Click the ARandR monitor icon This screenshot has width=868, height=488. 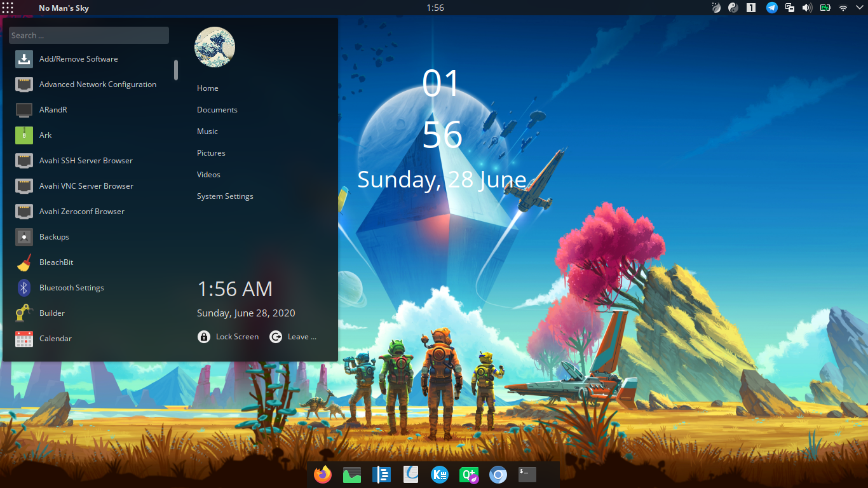click(24, 110)
